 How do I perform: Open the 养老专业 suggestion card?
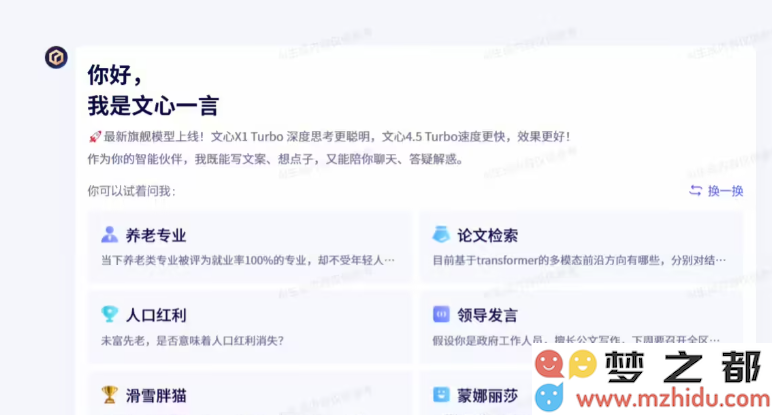250,247
